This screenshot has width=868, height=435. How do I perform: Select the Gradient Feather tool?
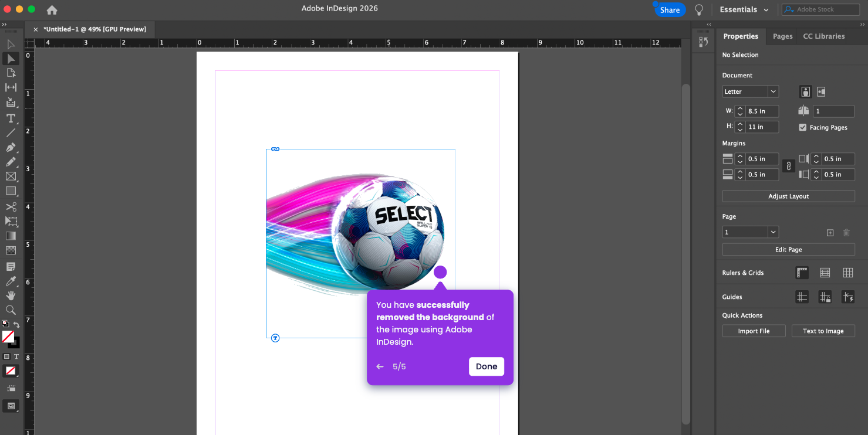pyautogui.click(x=11, y=250)
